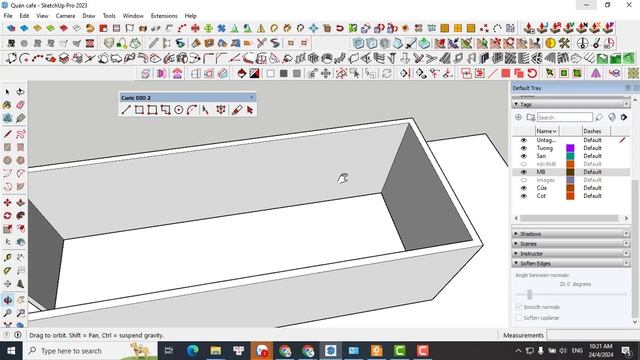Choose the Follow Me tool
Image resolution: width=640 pixels, height=360 pixels.
pos(20,216)
